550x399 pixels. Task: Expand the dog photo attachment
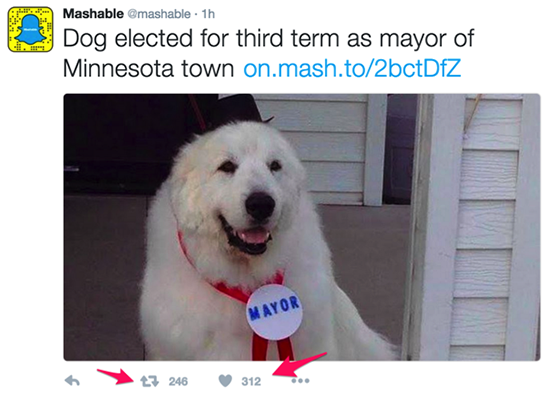tap(302, 227)
